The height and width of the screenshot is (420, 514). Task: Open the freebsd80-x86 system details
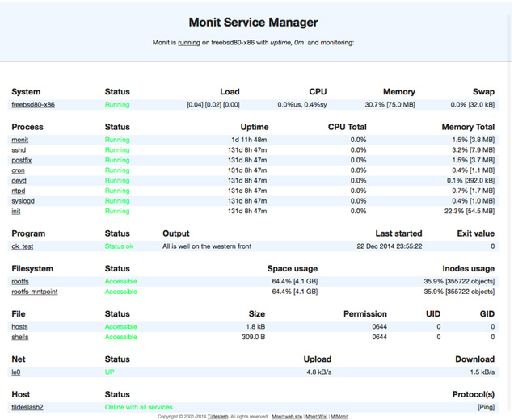click(x=33, y=105)
